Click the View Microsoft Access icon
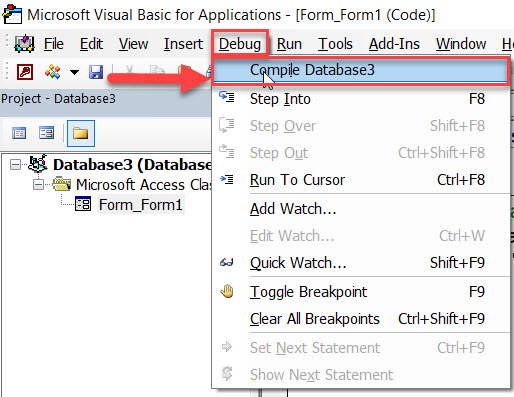This screenshot has width=514, height=397. [25, 71]
